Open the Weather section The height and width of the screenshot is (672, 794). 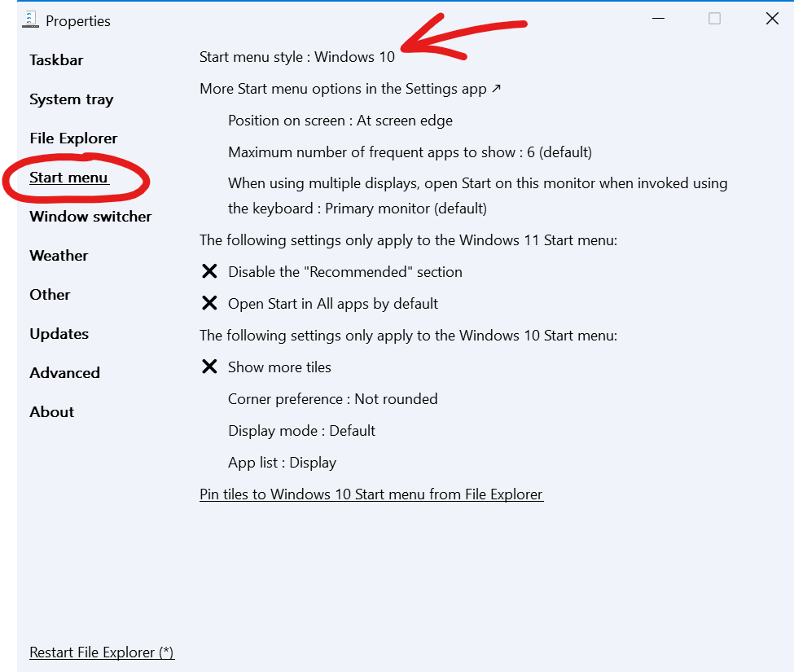59,256
